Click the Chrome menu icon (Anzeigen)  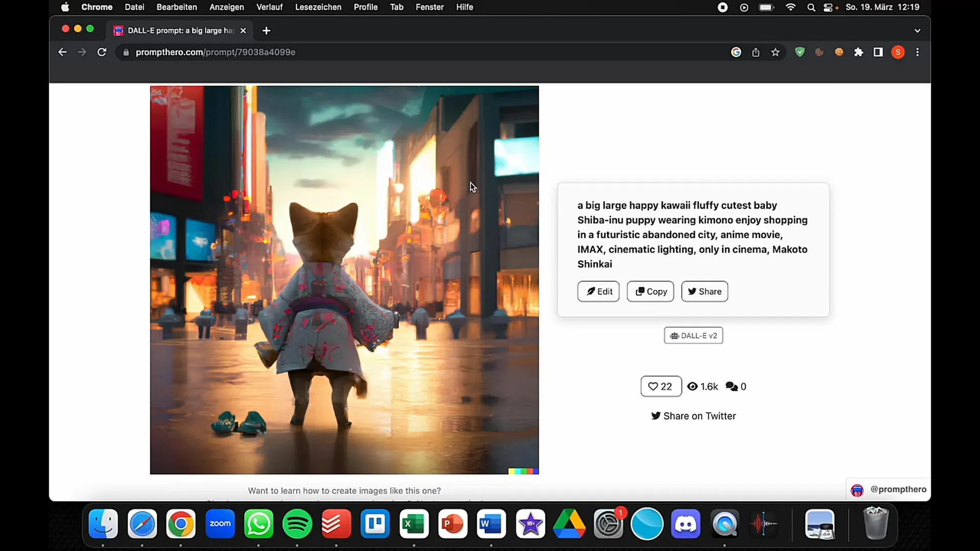[x=227, y=8]
